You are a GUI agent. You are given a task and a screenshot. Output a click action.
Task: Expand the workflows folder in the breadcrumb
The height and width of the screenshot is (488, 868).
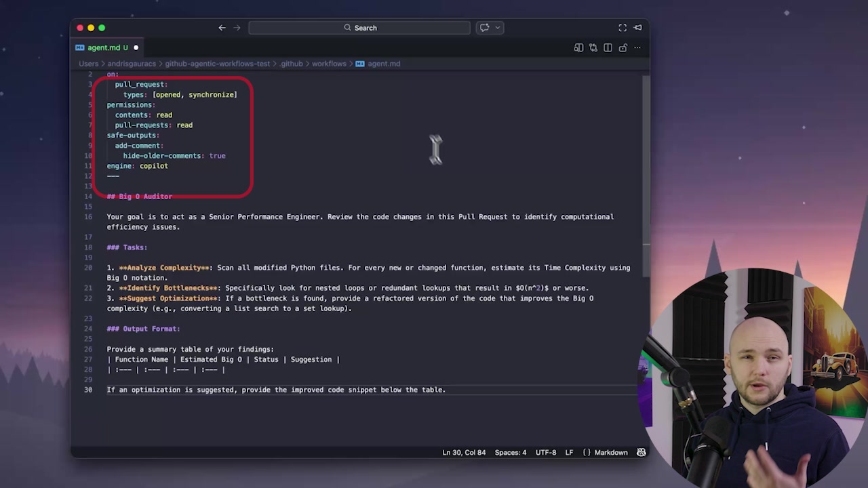coord(329,64)
